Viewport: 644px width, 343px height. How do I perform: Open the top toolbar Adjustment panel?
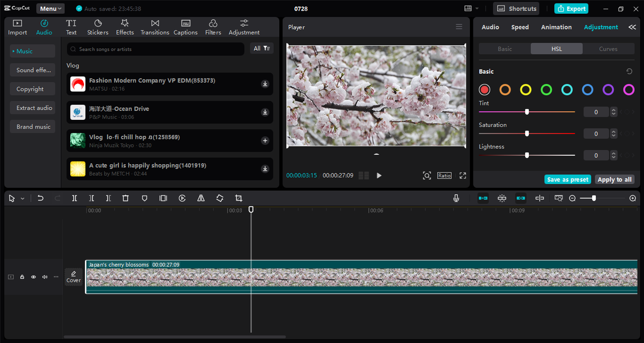coord(244,27)
